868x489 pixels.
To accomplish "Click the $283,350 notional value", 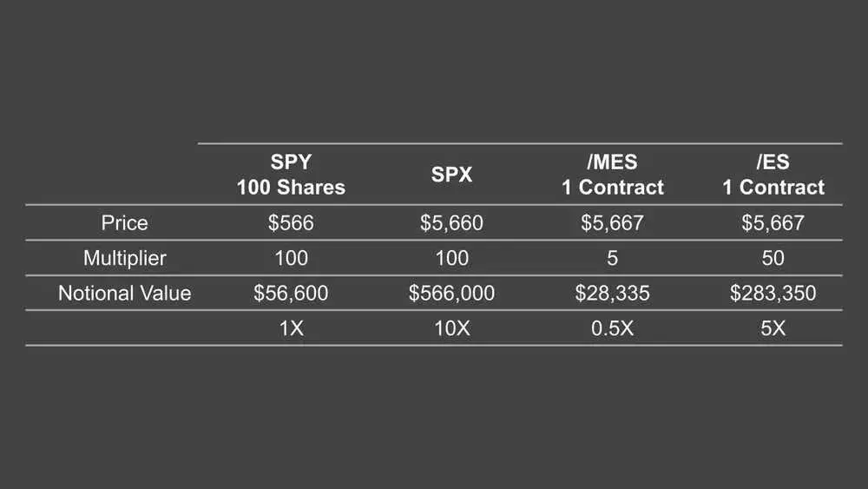I will click(773, 293).
